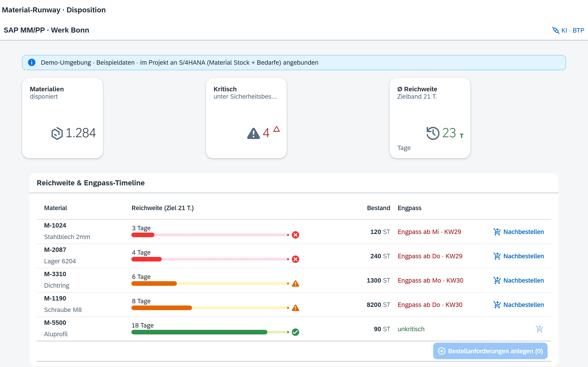Click orange warning icon for M-1190
The height and width of the screenshot is (367, 588).
click(295, 308)
